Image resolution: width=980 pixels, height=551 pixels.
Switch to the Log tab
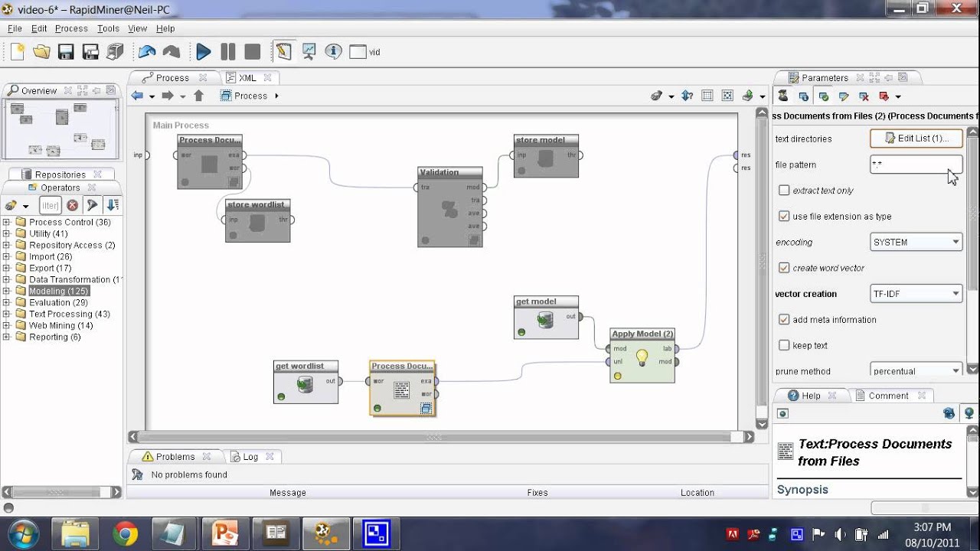[x=250, y=457]
